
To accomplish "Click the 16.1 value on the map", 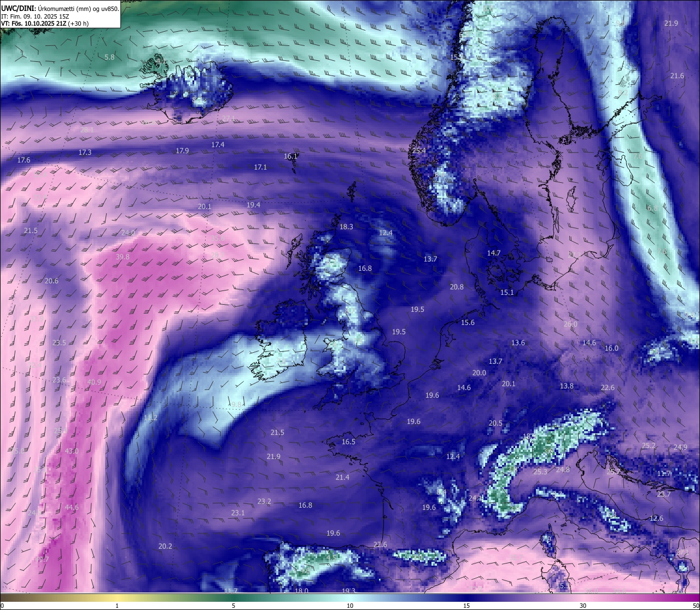I will tap(290, 156).
